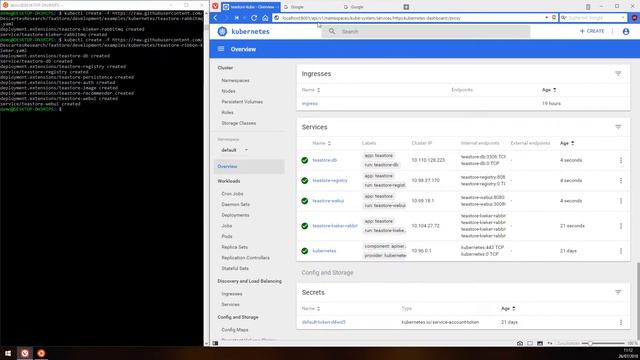Open actions menu for teastore-registry service
Viewport: 640px width, 360px height.
point(621,180)
